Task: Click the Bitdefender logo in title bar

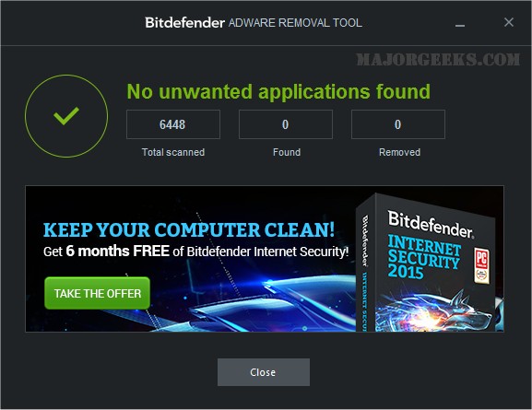Action: 185,23
